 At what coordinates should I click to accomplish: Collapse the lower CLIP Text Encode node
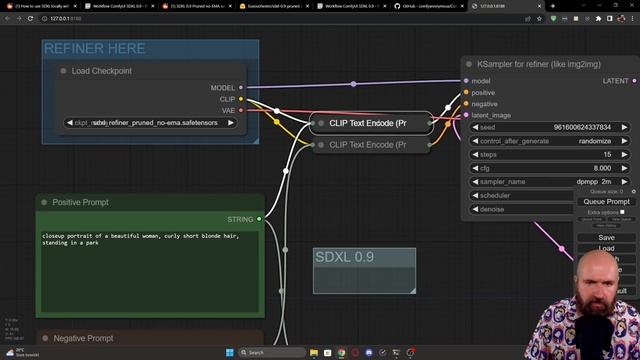[x=321, y=145]
